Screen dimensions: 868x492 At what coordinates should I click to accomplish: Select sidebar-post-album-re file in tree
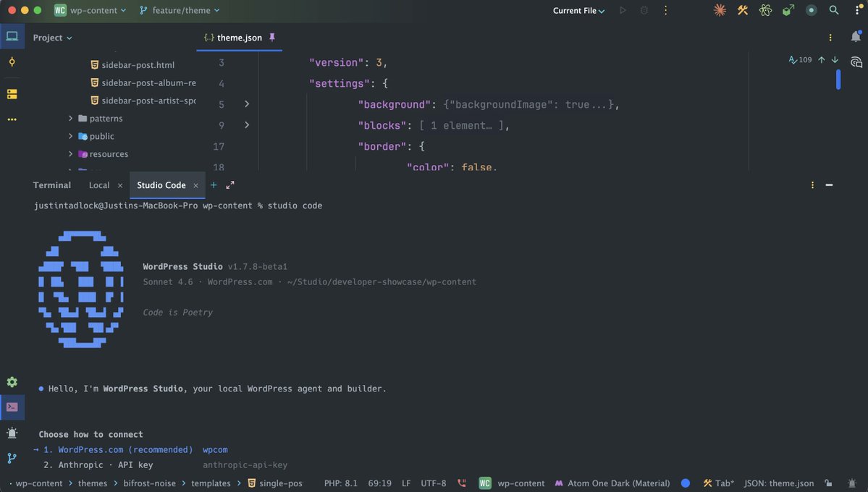(x=143, y=82)
